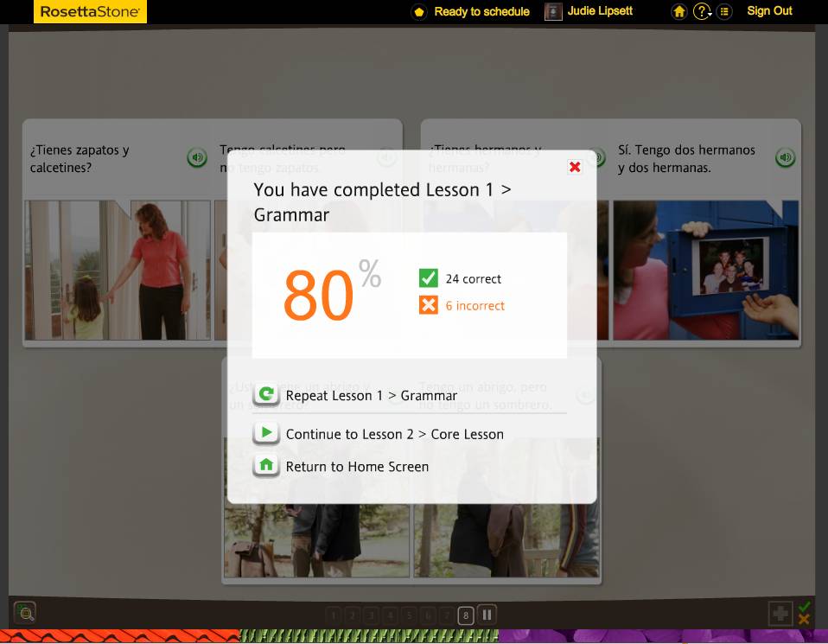The image size is (828, 644).
Task: Click the Repeat Lesson 1 Grammar refresh icon
Action: (x=266, y=394)
